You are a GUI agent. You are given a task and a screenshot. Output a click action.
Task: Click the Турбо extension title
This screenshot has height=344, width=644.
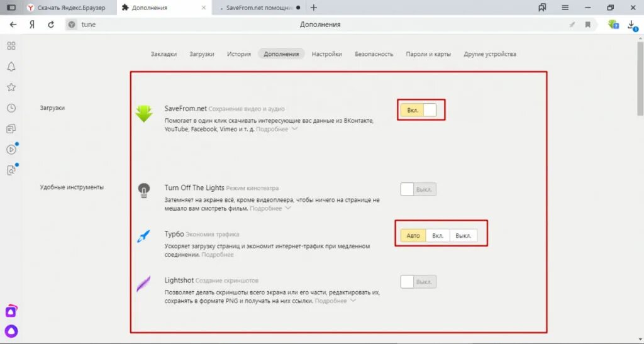pyautogui.click(x=174, y=233)
